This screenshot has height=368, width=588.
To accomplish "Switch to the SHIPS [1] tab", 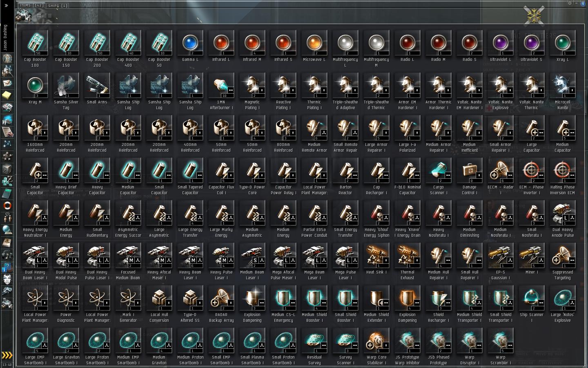I will (57, 6).
